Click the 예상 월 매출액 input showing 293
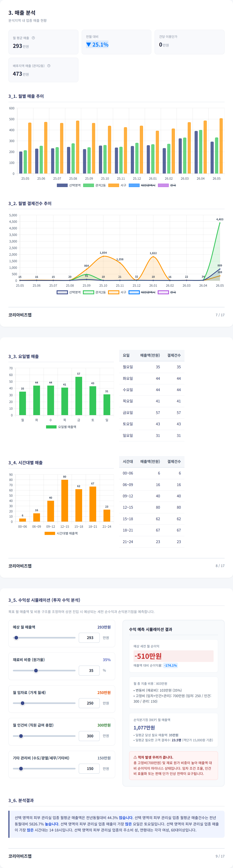 (x=89, y=637)
